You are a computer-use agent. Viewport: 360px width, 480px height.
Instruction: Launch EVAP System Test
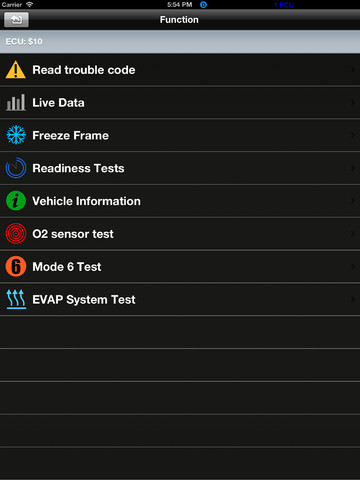coord(180,299)
